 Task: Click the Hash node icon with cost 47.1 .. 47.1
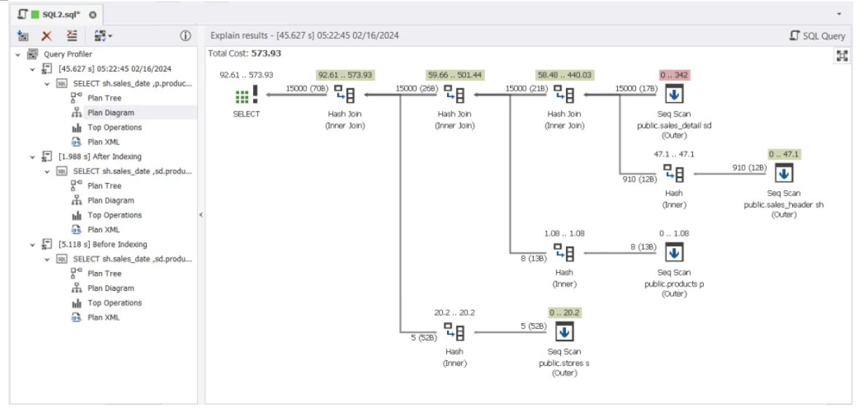click(x=674, y=174)
